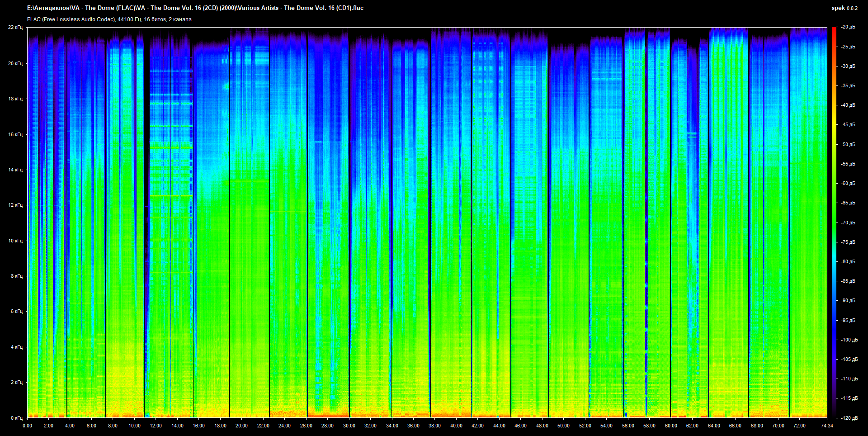The image size is (868, 436).
Task: Click the 60:00 time axis marker
Action: [671, 426]
